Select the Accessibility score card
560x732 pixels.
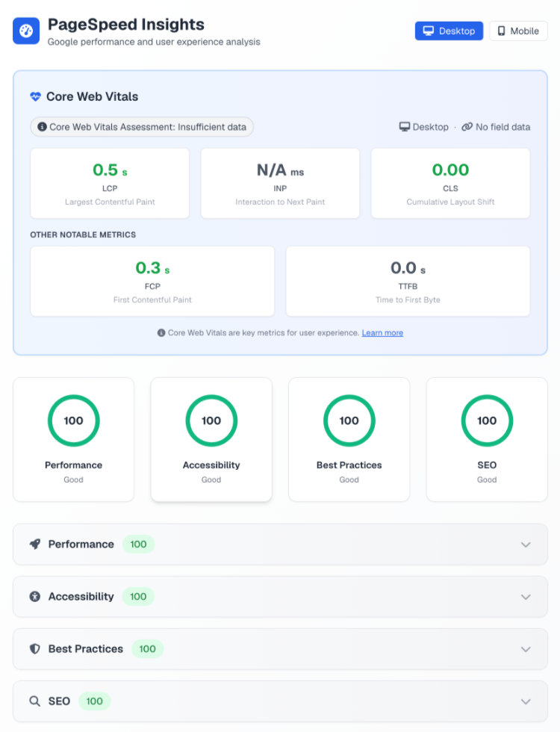[211, 439]
